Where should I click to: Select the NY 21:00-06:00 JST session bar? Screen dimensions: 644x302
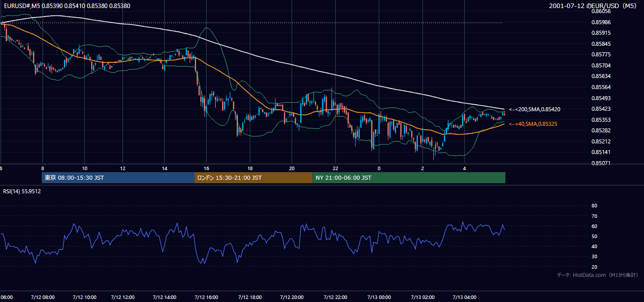pos(409,178)
